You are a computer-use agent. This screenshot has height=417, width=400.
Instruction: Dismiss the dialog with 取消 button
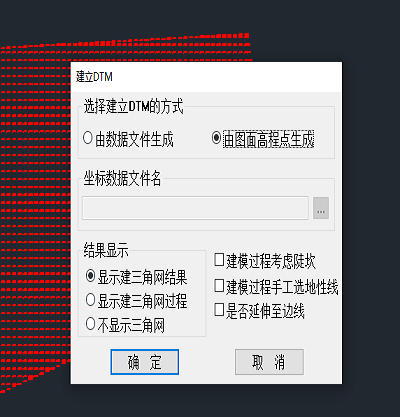point(269,362)
